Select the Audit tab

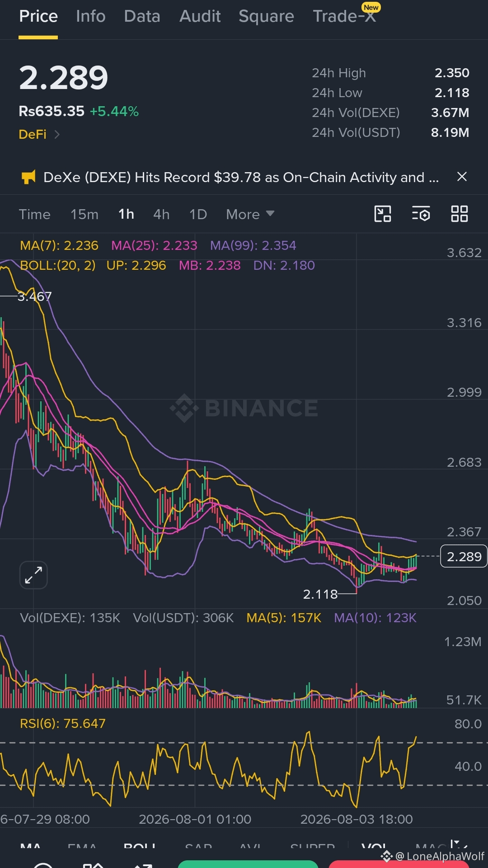click(200, 16)
